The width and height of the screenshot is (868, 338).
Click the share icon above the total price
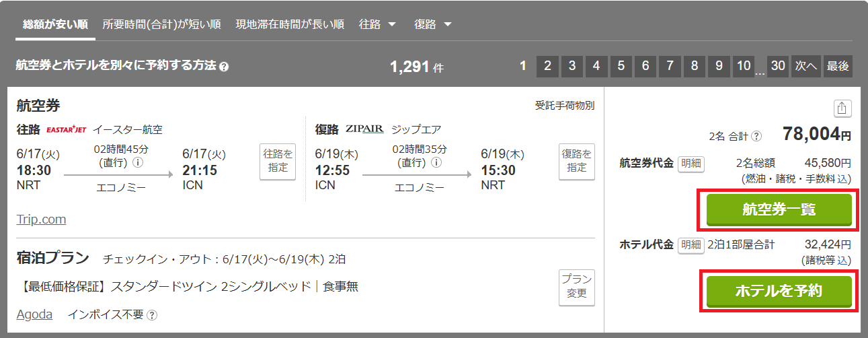842,108
